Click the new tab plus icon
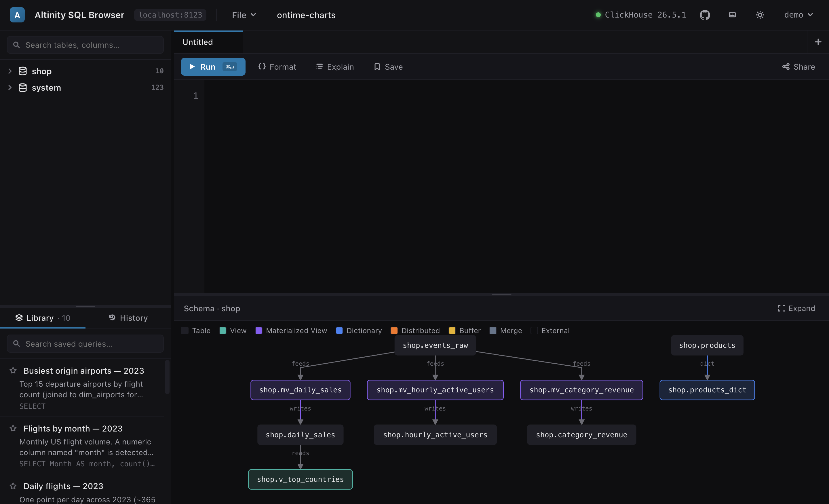The width and height of the screenshot is (829, 504). [818, 42]
